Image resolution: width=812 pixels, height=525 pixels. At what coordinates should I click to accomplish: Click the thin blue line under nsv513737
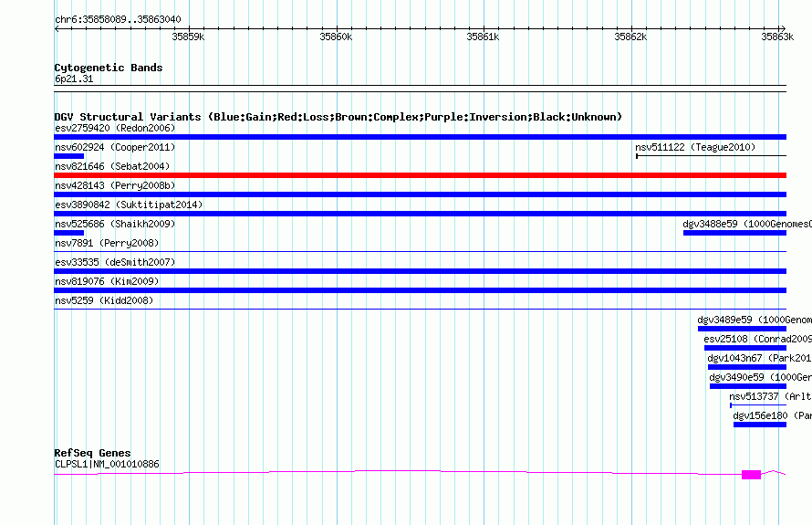tap(758, 405)
